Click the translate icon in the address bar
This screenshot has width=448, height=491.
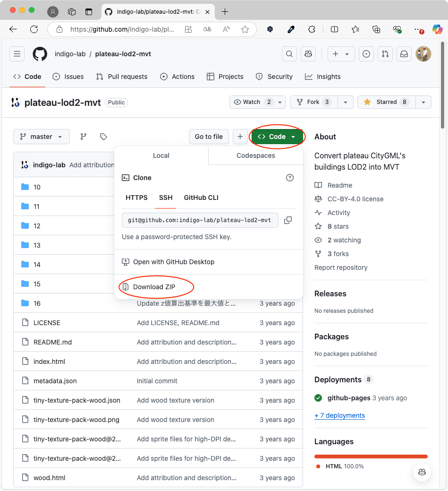click(x=207, y=29)
